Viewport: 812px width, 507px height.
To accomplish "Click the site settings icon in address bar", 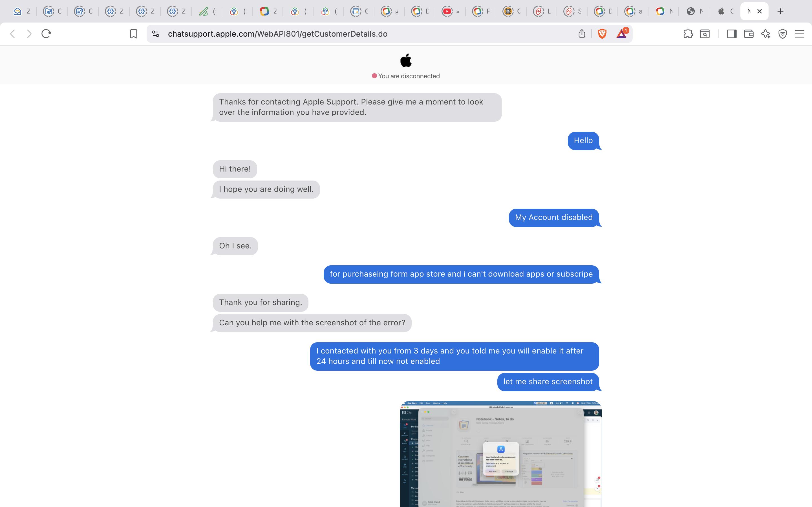I will 155,34.
